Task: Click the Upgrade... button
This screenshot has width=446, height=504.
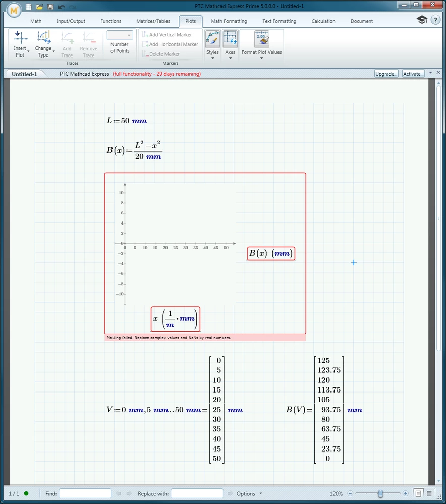Action: 386,74
